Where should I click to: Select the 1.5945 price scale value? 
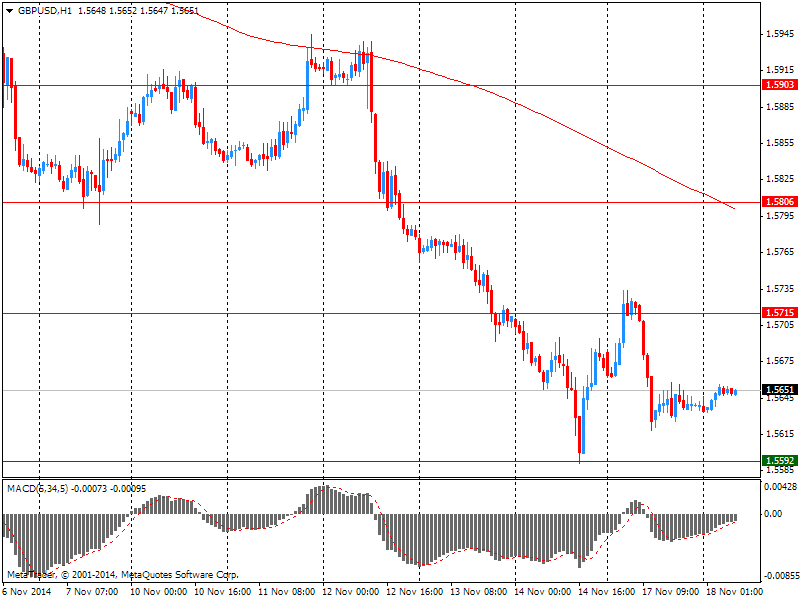click(x=780, y=34)
